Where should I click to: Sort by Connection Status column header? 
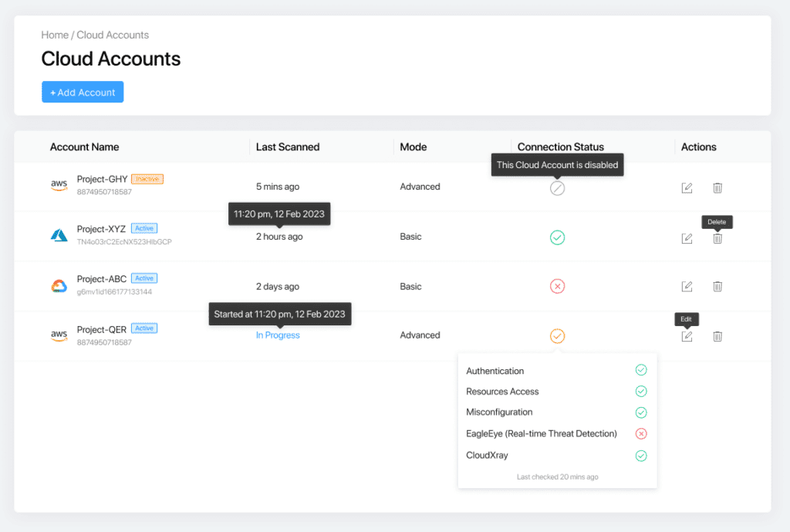click(x=560, y=147)
